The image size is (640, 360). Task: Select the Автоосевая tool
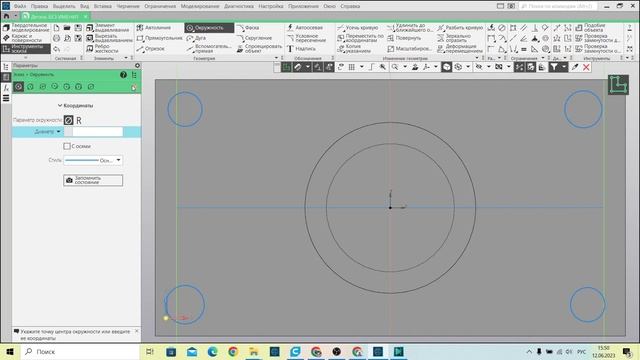pyautogui.click(x=305, y=28)
